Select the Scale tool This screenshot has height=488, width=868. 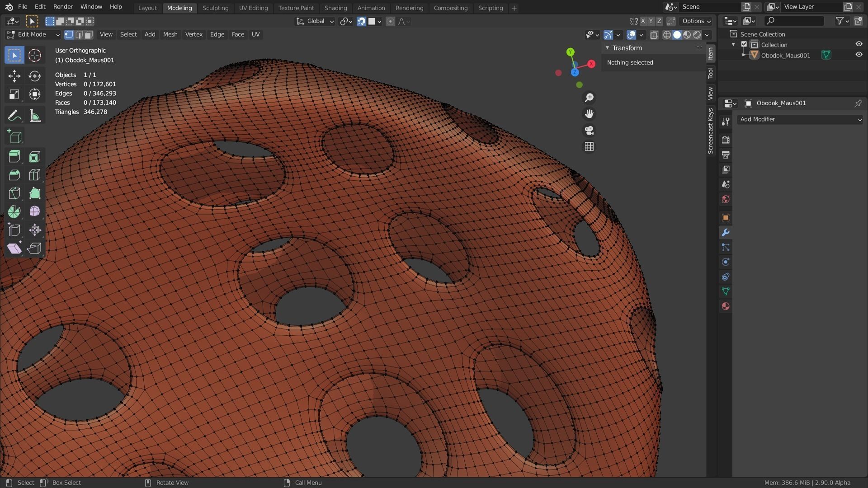[14, 94]
